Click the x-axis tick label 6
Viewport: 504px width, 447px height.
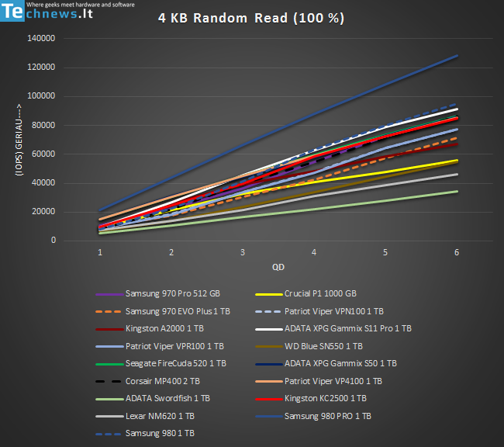tap(457, 252)
